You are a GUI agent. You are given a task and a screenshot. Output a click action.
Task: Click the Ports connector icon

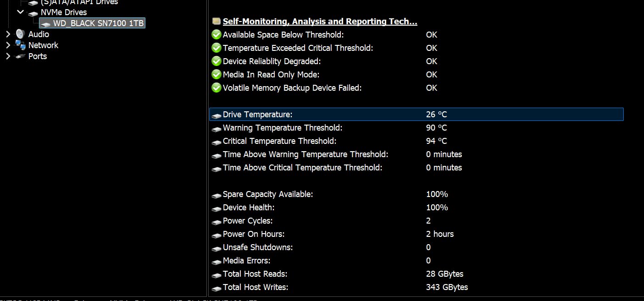click(x=20, y=56)
